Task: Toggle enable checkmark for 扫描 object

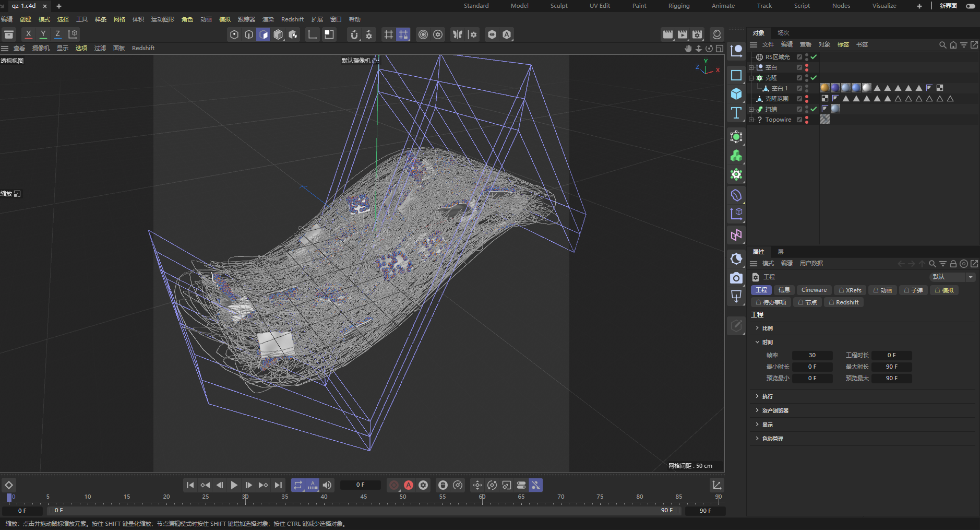Action: click(x=814, y=109)
